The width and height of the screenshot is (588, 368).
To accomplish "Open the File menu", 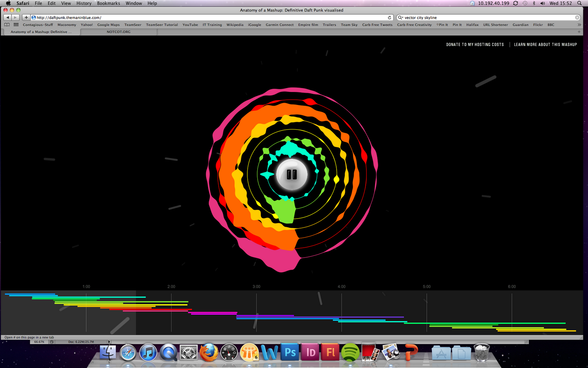I will [x=39, y=3].
